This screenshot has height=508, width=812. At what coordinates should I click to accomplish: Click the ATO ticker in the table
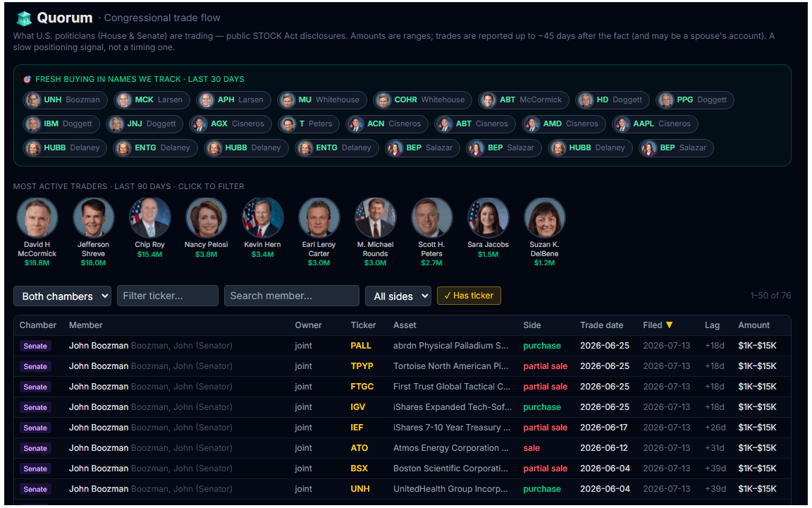coord(359,448)
